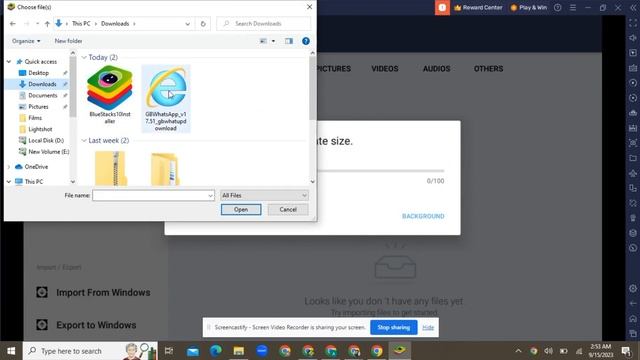The image size is (640, 360).
Task: Expand the OneDrive tree node
Action: click(x=9, y=167)
